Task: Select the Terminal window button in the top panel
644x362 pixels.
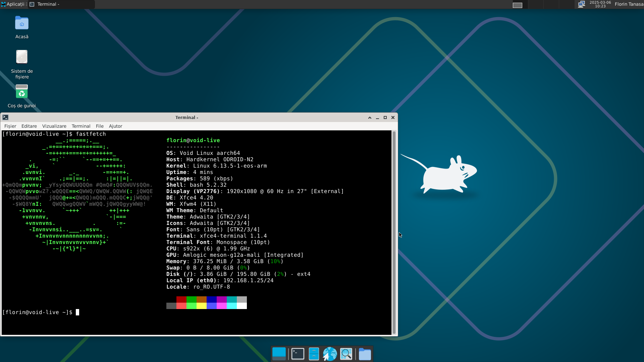Action: (x=61, y=4)
